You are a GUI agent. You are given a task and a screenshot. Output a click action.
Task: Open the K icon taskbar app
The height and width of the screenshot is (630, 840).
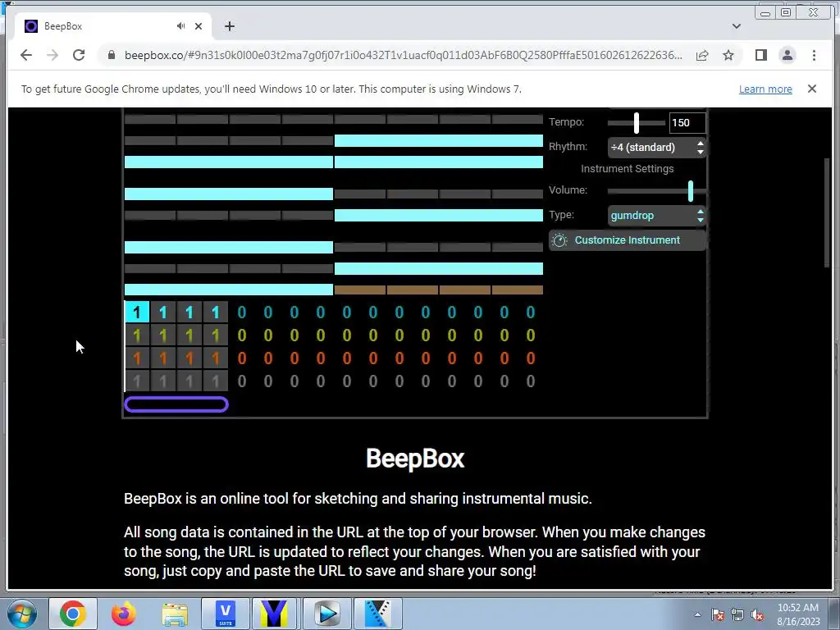377,614
